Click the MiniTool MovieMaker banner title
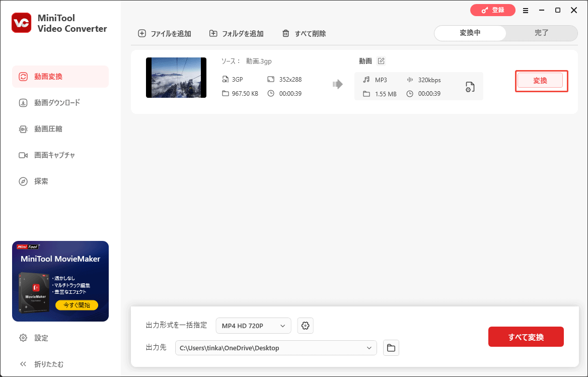This screenshot has height=377, width=588. pyautogui.click(x=60, y=259)
